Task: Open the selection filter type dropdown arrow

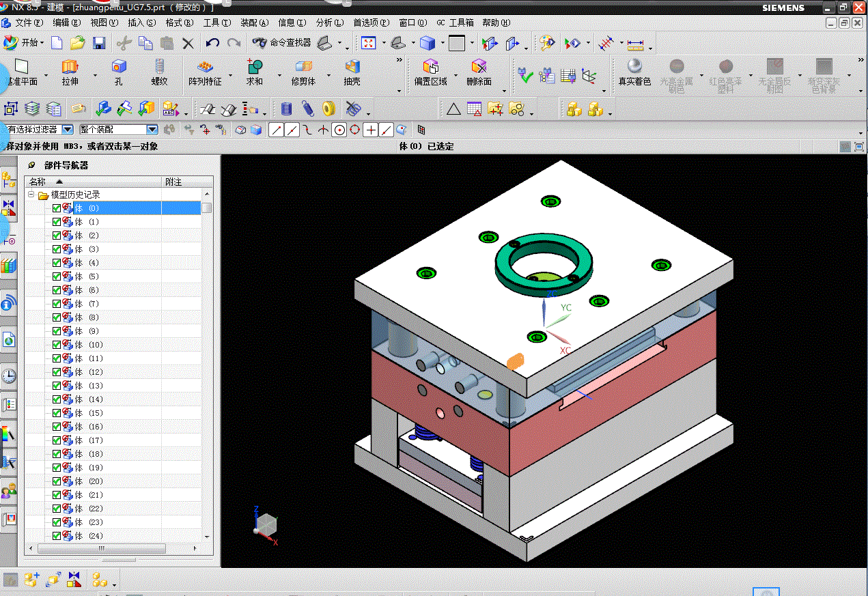Action: [x=68, y=130]
